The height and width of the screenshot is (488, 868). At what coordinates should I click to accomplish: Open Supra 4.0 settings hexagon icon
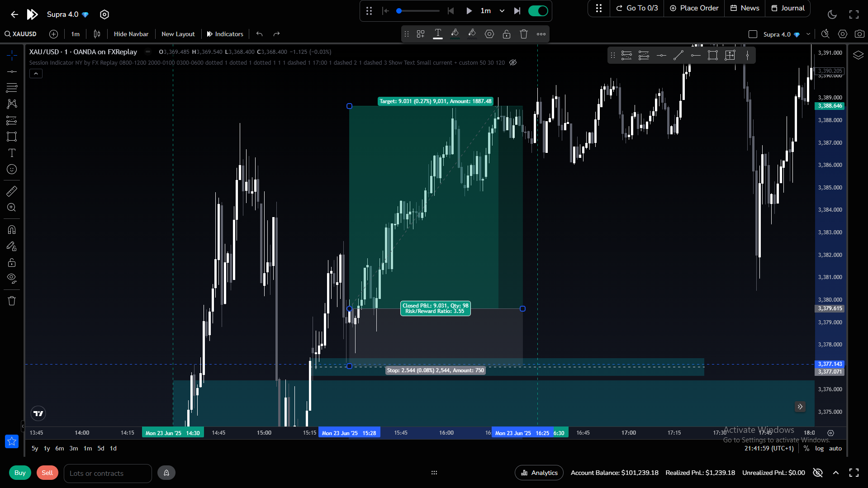[104, 14]
